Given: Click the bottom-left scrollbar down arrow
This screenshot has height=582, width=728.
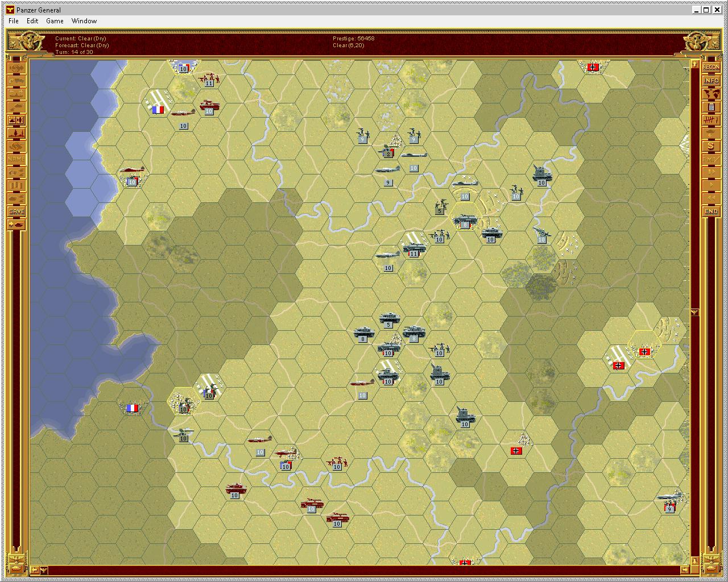Looking at the screenshot, I should point(44,570).
